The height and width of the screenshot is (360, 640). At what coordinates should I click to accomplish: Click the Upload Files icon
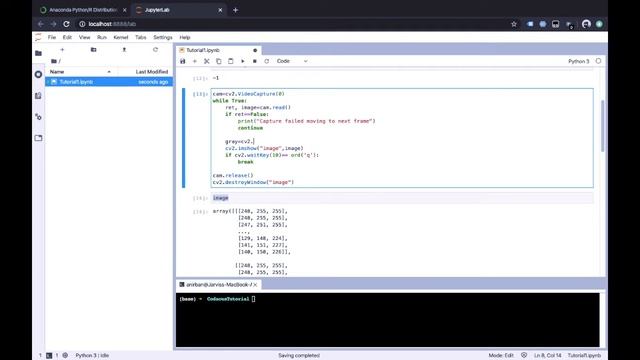pyautogui.click(x=124, y=50)
